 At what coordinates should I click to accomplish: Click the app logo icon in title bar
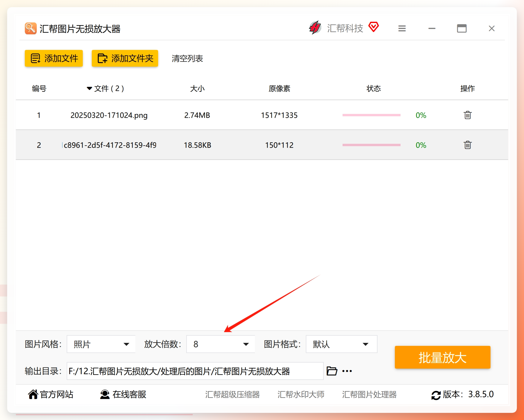[30, 28]
